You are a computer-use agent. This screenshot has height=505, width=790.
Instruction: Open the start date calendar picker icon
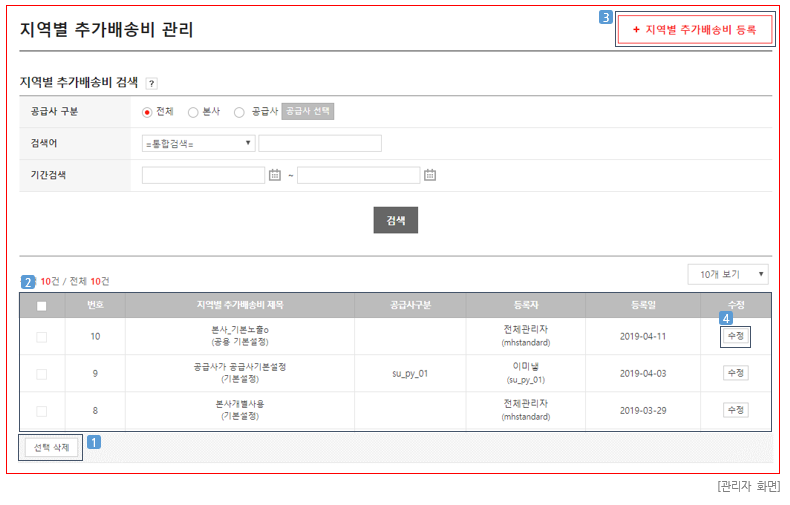(x=275, y=175)
